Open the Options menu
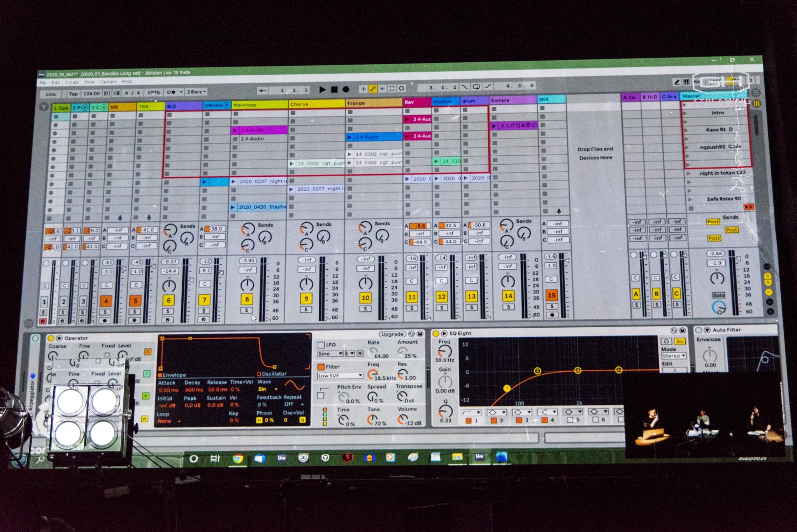Screen dimensions: 797x532 coord(108,82)
